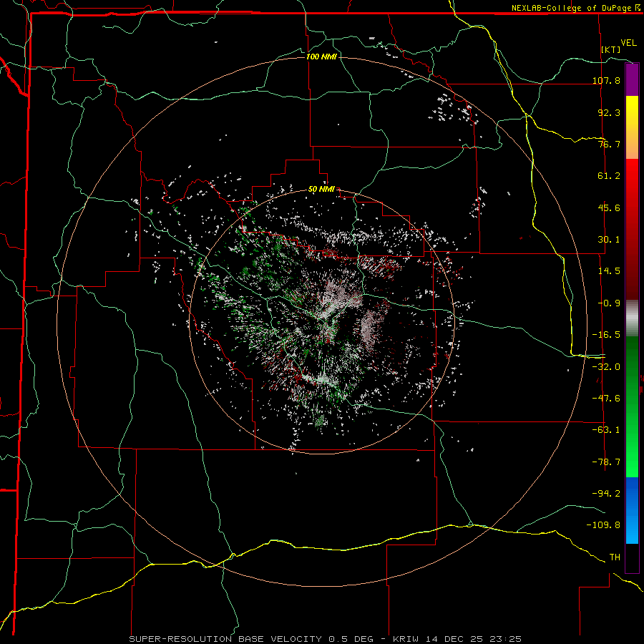The image size is (644, 644).
Task: Click the -0.9 velocity scale value
Action: tap(609, 303)
